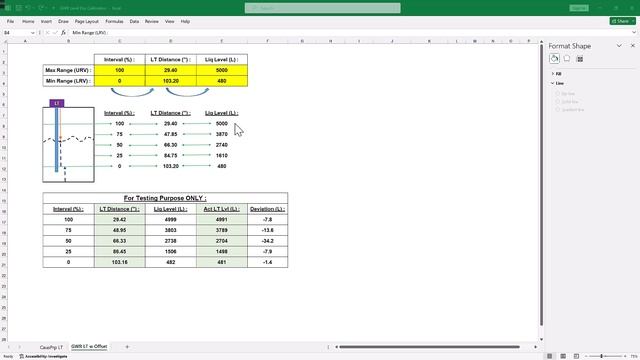Click the zoom slider handle
Viewport: 640px width, 360px height.
coord(602,356)
